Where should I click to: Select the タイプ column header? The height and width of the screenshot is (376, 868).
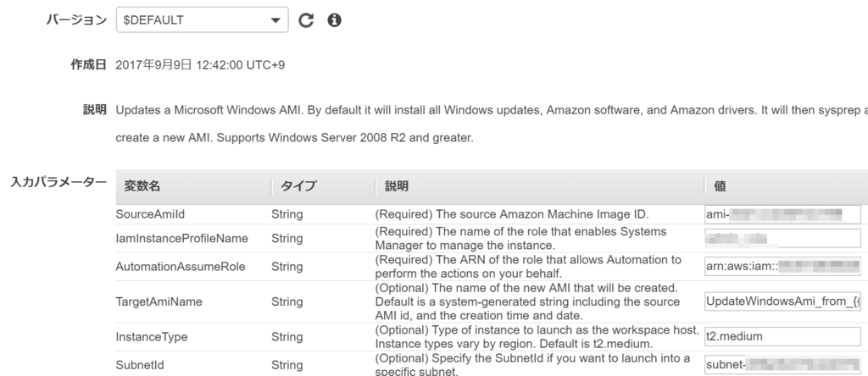pos(298,186)
